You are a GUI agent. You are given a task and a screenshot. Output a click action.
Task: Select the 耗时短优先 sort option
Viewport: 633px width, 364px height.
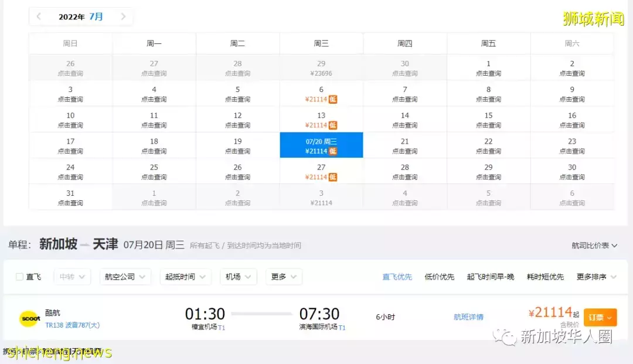pos(545,277)
